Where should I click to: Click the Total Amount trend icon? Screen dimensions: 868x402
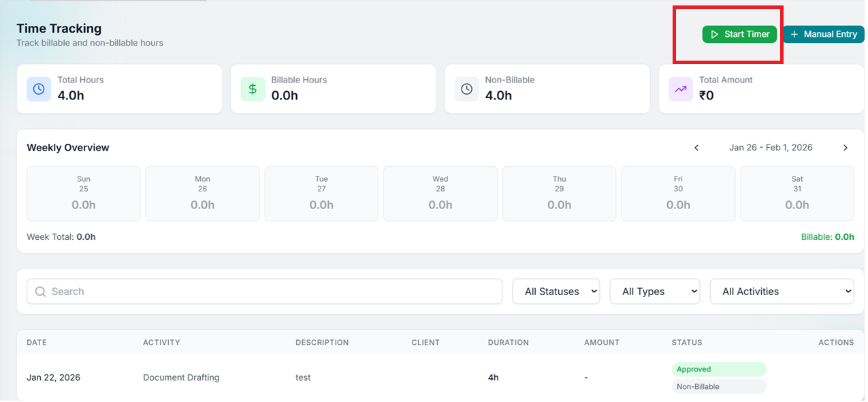[x=680, y=89]
